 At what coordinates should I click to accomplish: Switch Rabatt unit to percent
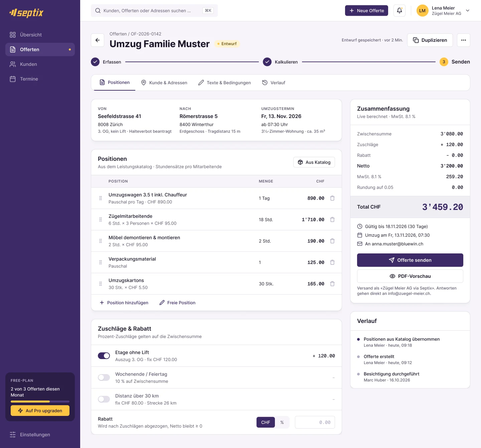click(282, 422)
